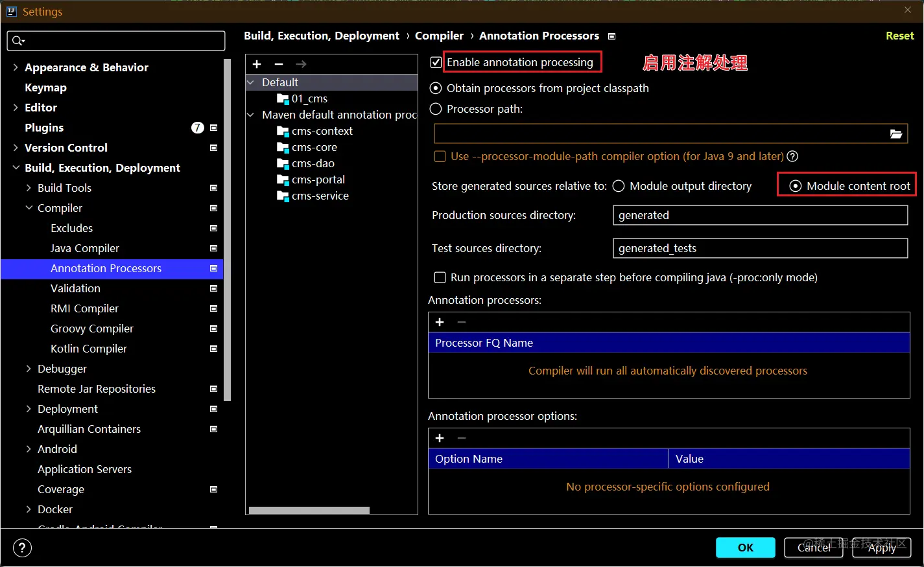Click add profile plus icon above Default tree
This screenshot has height=567, width=924.
(257, 64)
